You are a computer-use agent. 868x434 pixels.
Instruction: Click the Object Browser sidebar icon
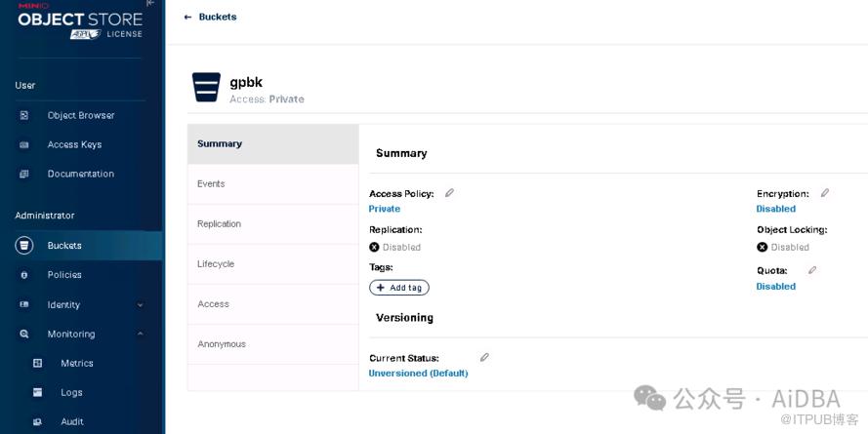(24, 115)
